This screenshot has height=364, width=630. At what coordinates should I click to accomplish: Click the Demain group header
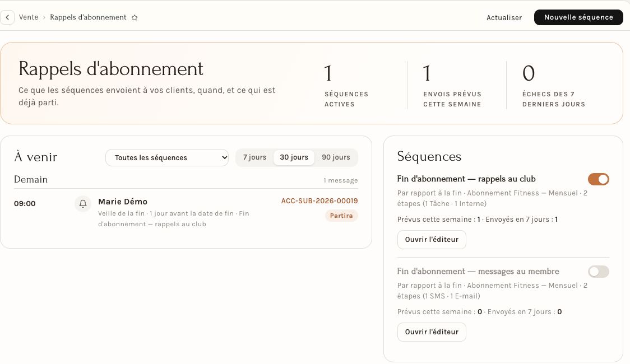coord(31,179)
